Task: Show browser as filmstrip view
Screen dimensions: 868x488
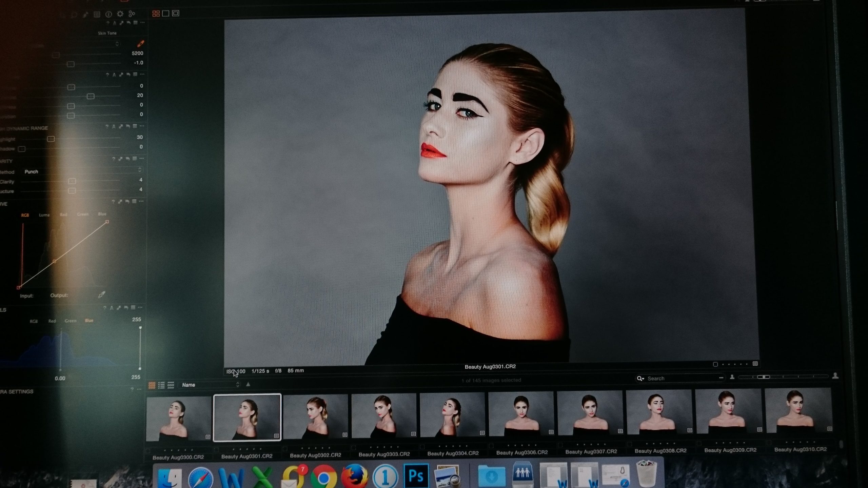Action: (x=171, y=385)
